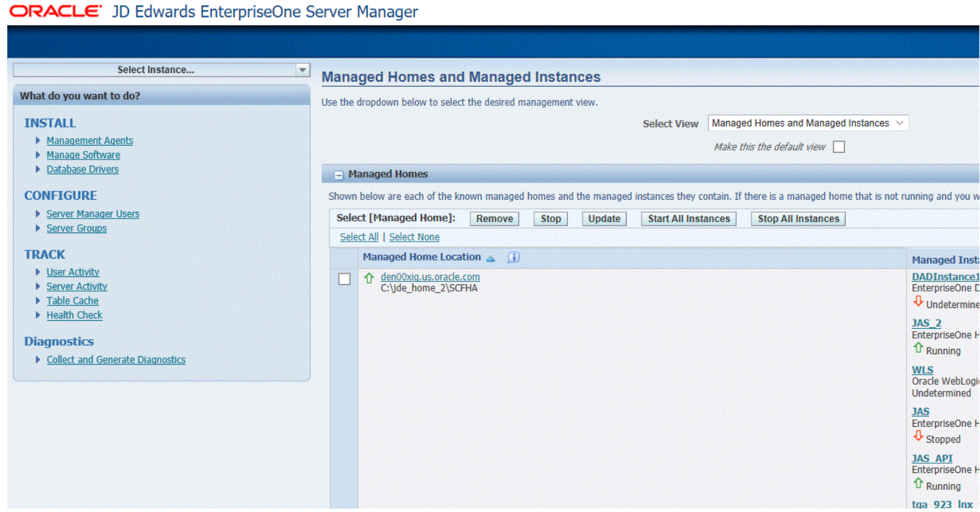Viewport: 980px width, 512px height.
Task: Click the CONFIGURE section heading
Action: point(61,195)
